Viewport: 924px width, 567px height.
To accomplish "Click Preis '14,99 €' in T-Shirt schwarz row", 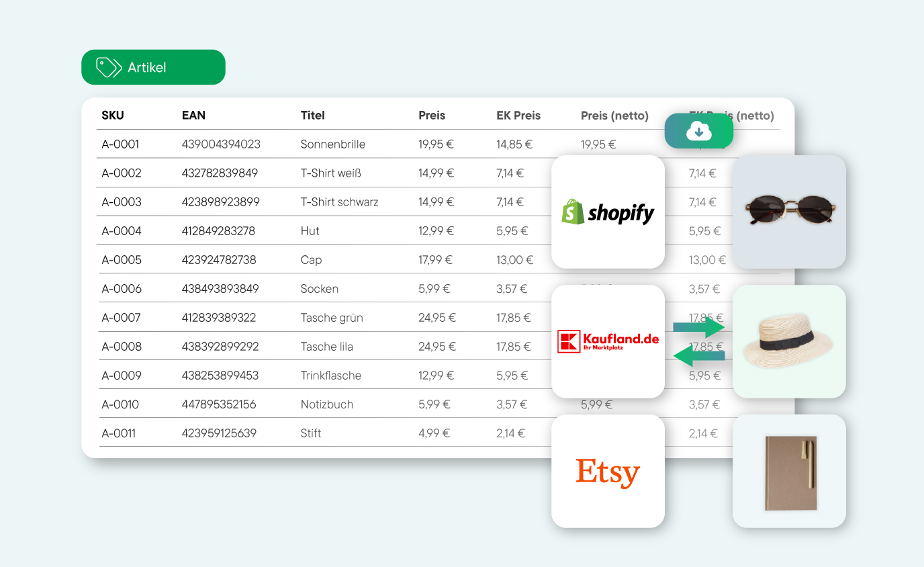I will (x=436, y=202).
